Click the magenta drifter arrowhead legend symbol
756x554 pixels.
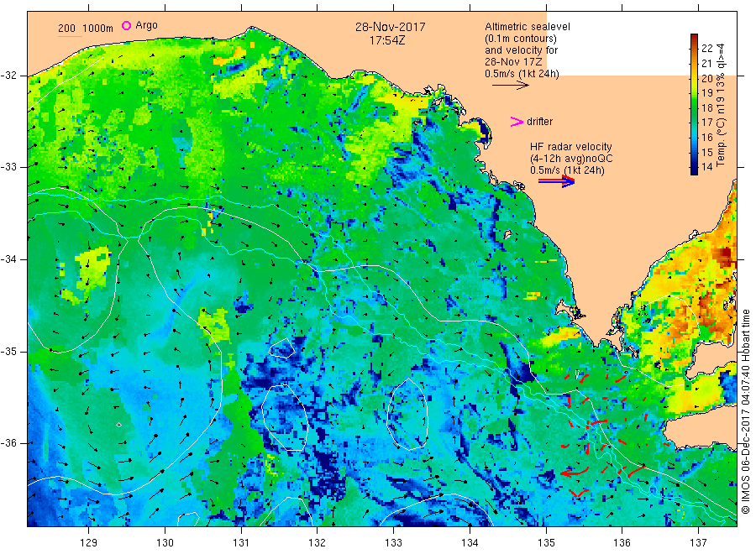pyautogui.click(x=517, y=122)
